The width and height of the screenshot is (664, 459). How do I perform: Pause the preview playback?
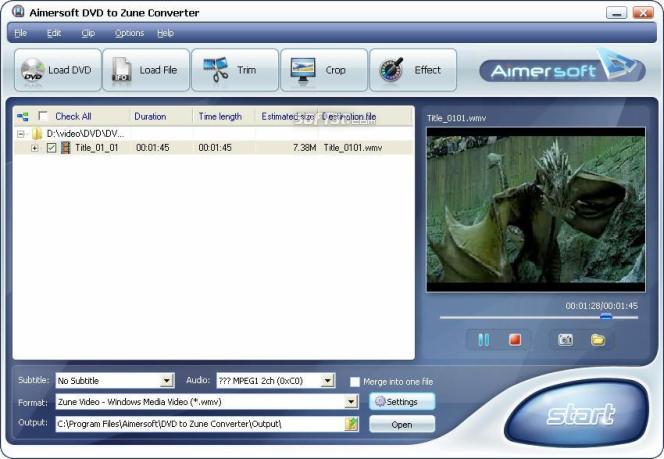pos(483,340)
